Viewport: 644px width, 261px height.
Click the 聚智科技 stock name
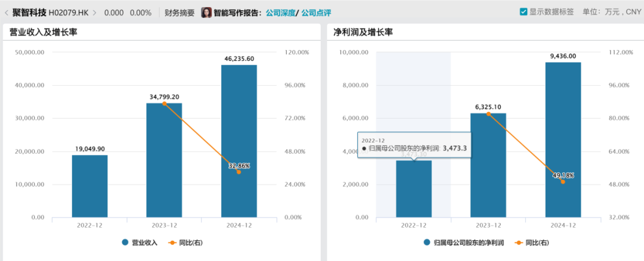[29, 12]
